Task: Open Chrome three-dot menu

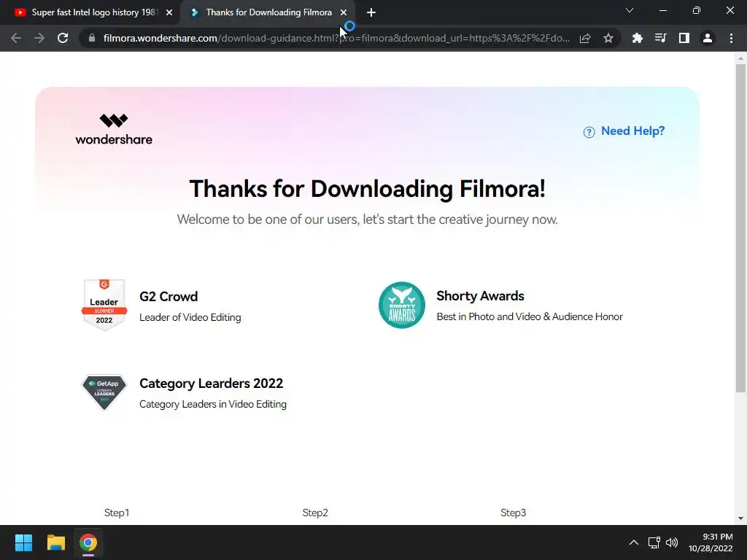Action: [x=731, y=38]
